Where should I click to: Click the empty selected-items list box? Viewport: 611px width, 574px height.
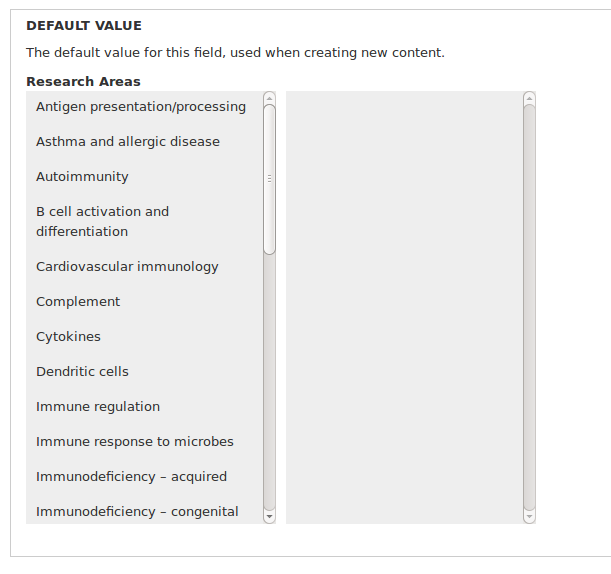(x=404, y=307)
